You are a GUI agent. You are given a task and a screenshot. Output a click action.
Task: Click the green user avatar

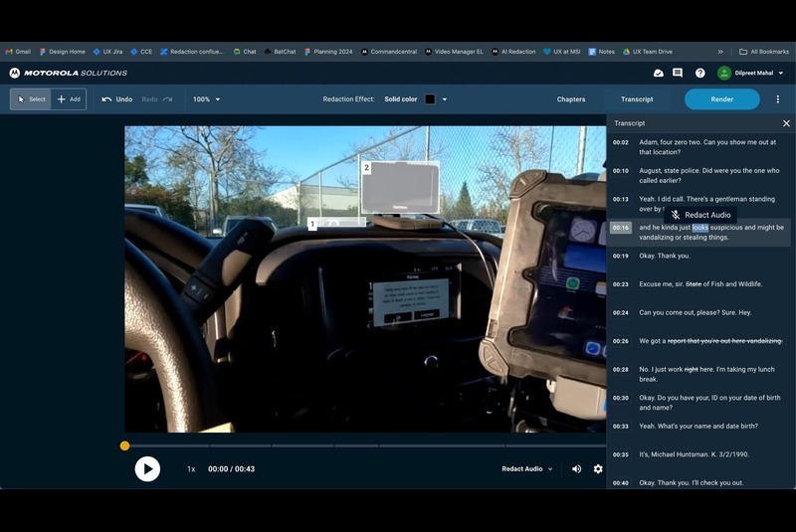(724, 73)
